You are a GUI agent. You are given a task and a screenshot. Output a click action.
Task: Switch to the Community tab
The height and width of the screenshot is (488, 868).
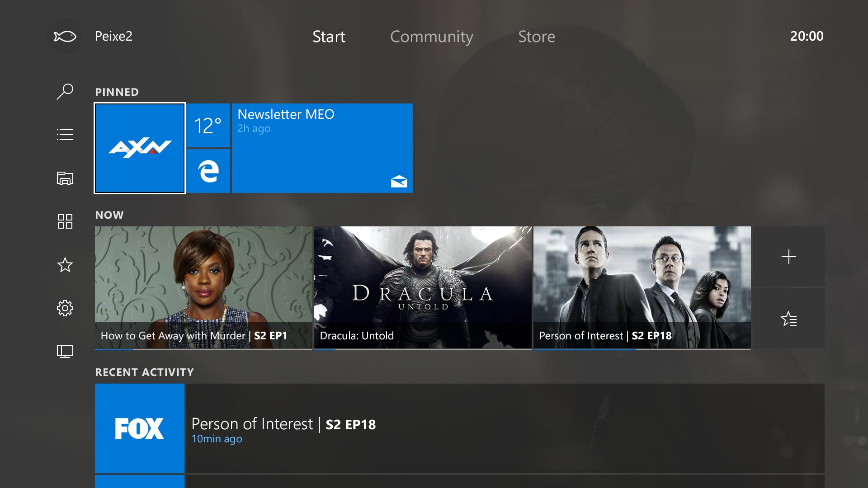pyautogui.click(x=431, y=37)
